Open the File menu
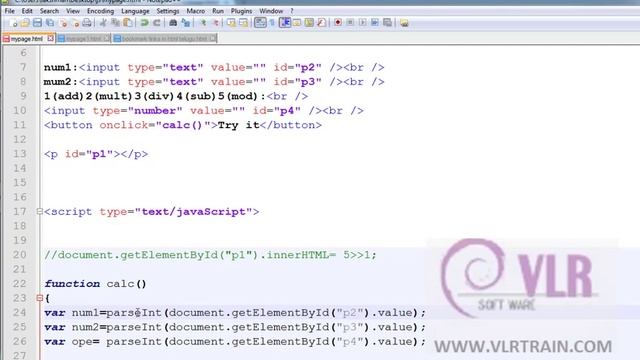 (9, 11)
